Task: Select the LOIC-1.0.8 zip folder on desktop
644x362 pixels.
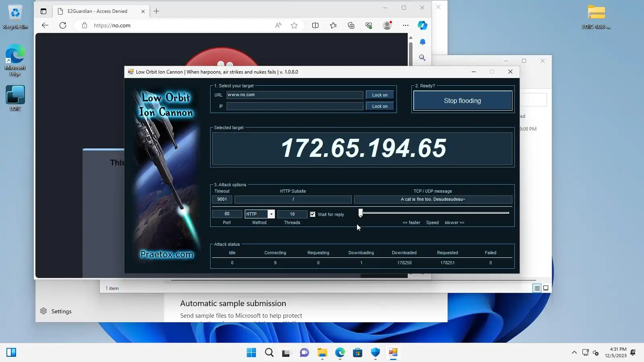Action: coord(596,17)
